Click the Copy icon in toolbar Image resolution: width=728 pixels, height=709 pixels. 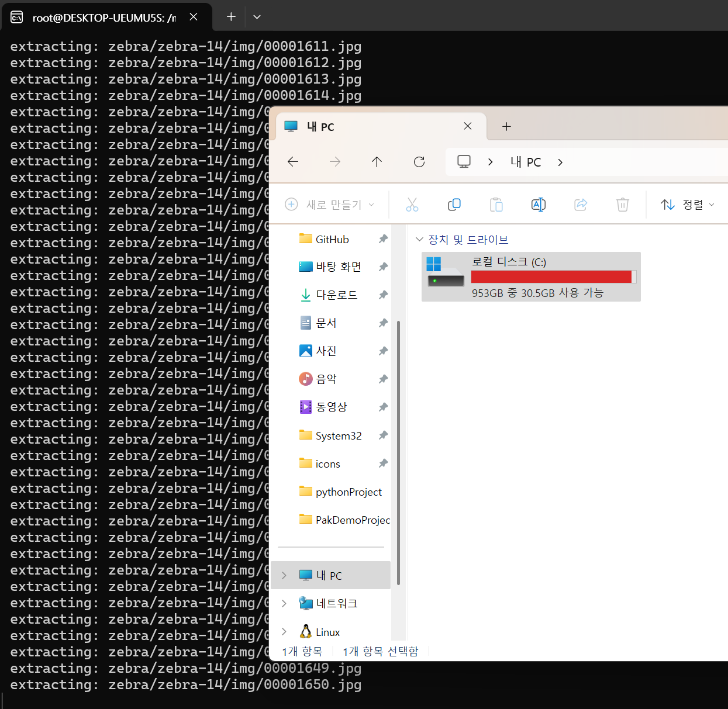[454, 205]
